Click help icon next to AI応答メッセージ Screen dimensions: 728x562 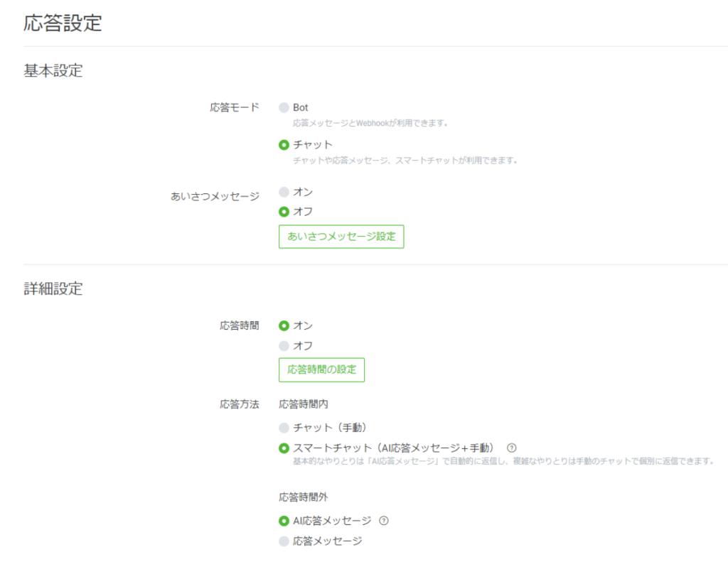384,521
